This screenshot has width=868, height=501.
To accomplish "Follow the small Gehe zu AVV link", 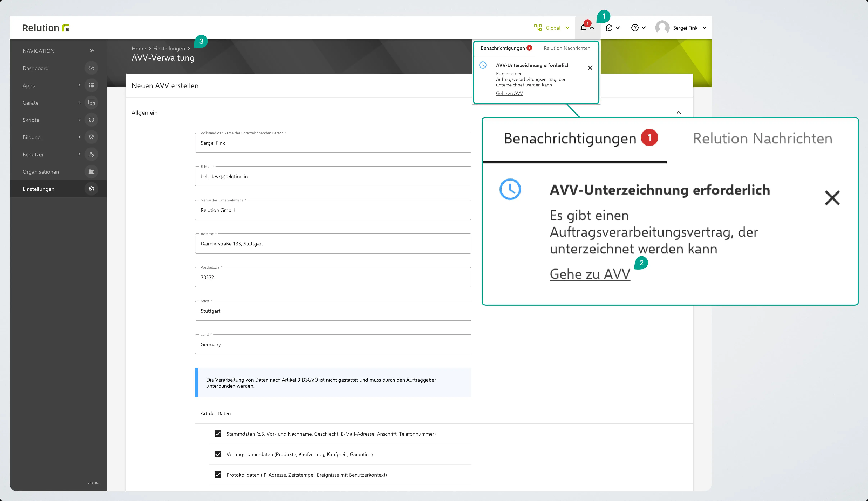I will click(509, 93).
